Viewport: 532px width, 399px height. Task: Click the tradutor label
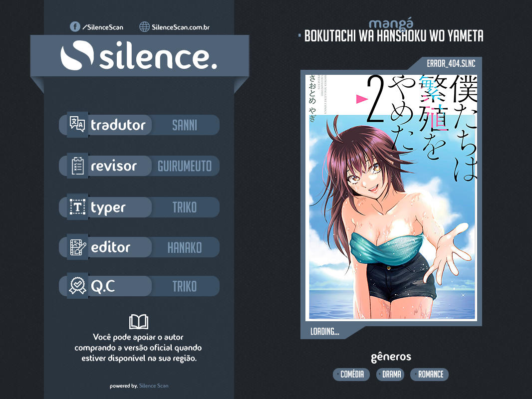pos(118,125)
